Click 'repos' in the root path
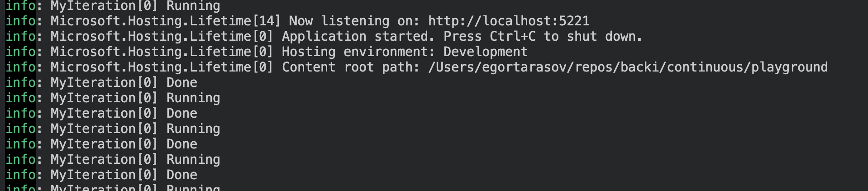This screenshot has width=868, height=191. point(593,67)
